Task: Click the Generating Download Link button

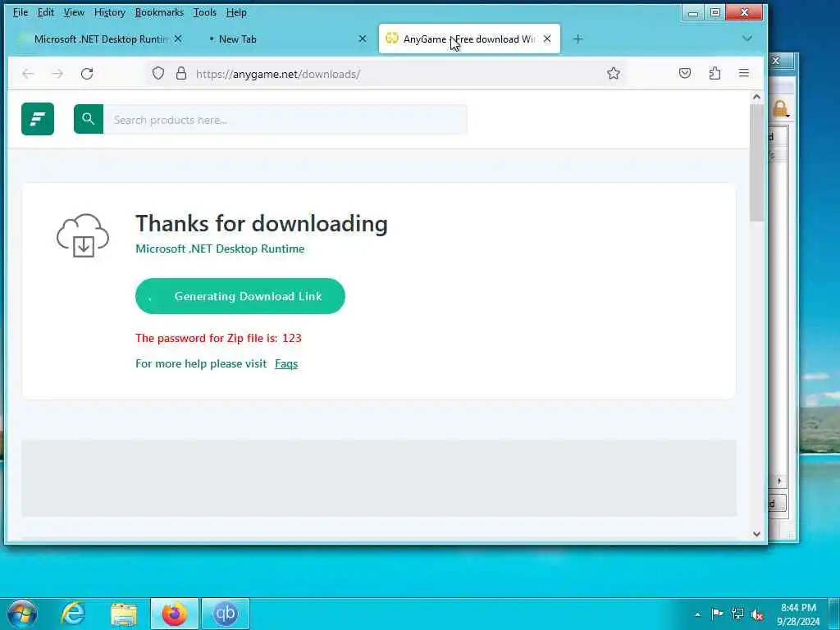Action: 240,296
